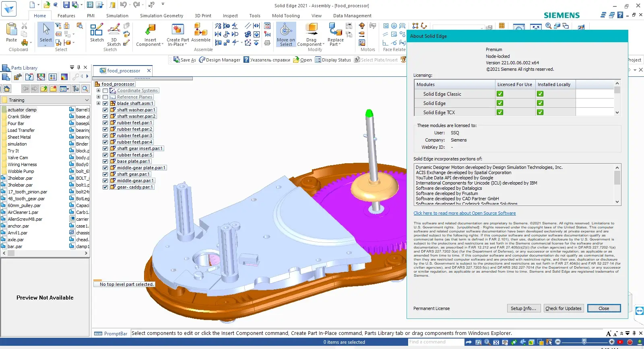Switch to the Features ribbon tab
The image size is (644, 349).
(66, 16)
